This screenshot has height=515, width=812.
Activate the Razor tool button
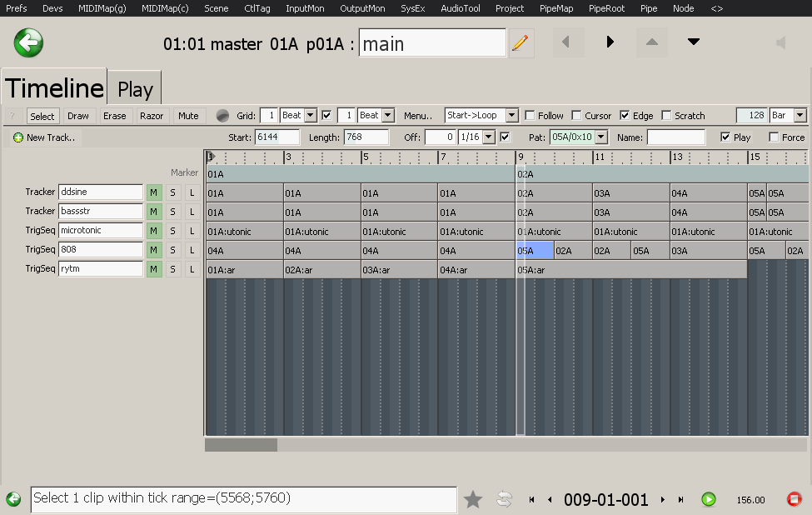[x=152, y=115]
